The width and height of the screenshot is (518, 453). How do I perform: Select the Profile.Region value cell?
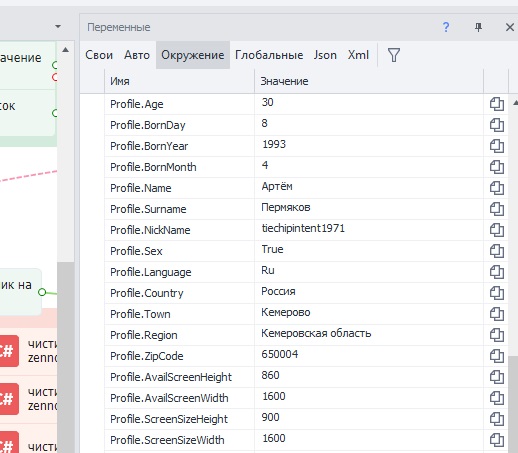click(369, 335)
